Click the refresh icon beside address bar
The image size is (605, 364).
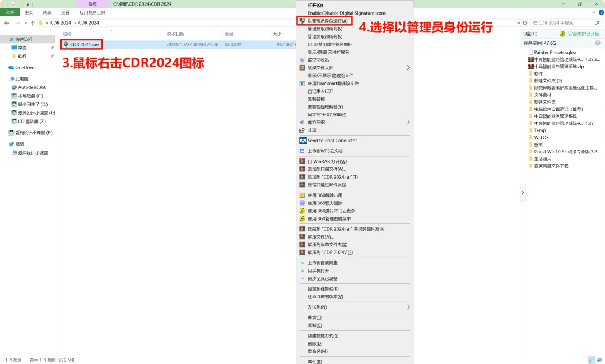pyautogui.click(x=525, y=23)
